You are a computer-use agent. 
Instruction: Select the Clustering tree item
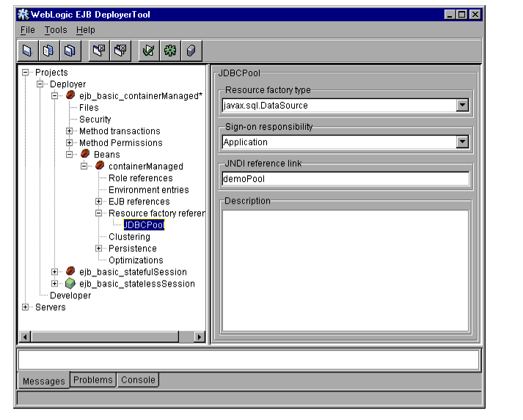[x=129, y=237]
